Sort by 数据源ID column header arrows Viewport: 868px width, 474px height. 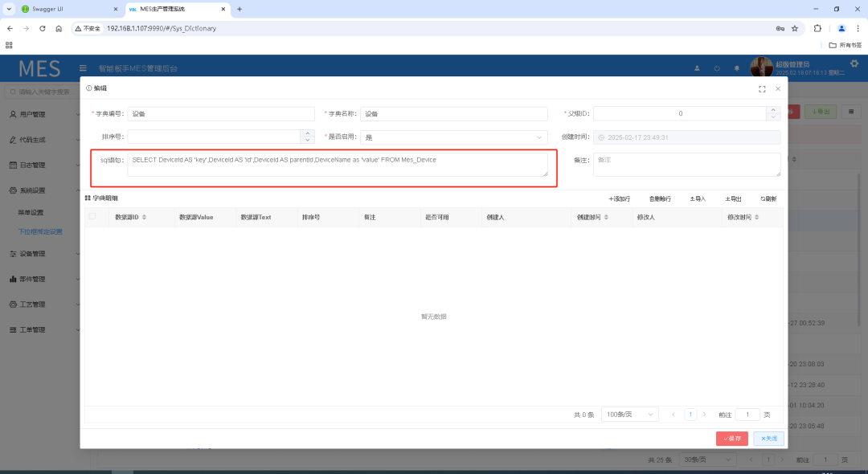tap(144, 218)
